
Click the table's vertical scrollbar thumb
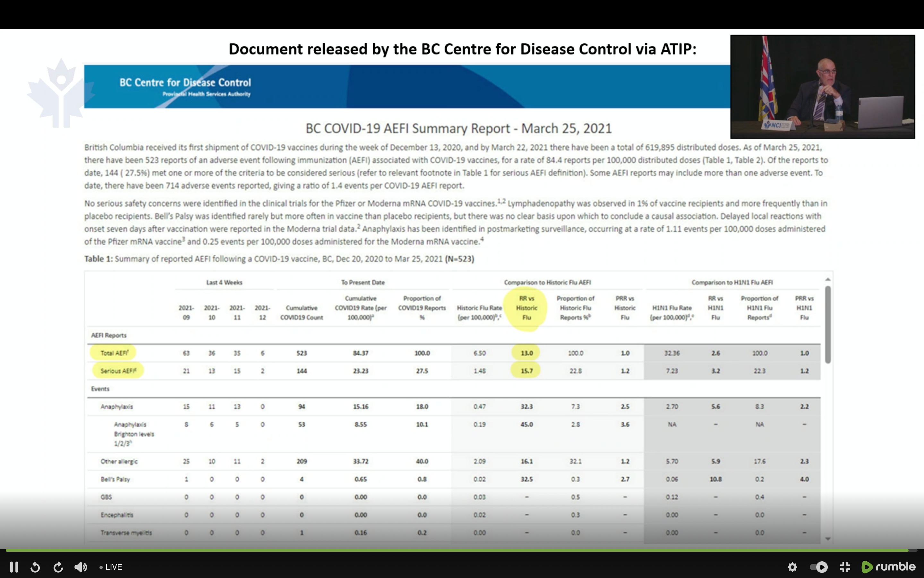click(x=828, y=324)
